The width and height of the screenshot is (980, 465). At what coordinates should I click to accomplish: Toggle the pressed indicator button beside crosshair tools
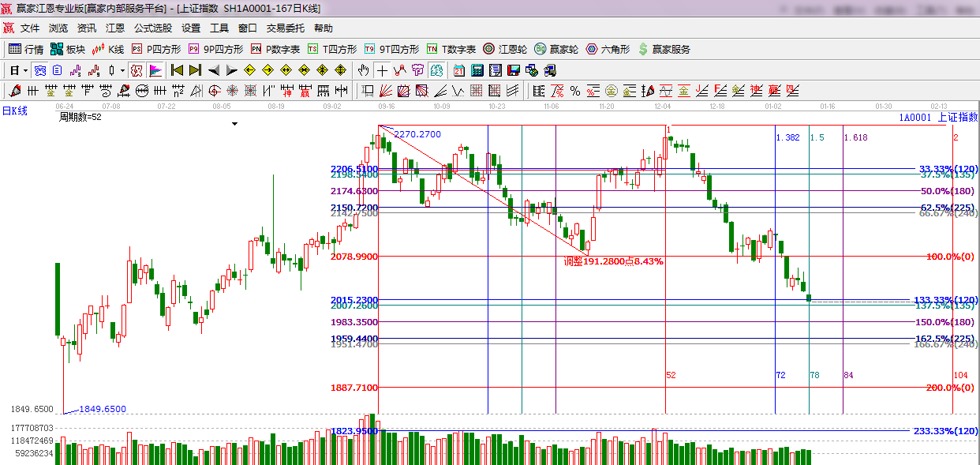pos(436,70)
